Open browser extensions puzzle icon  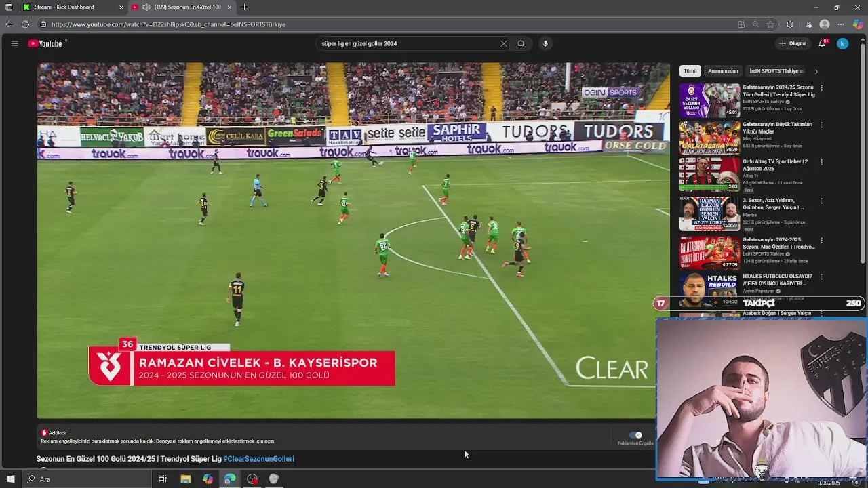(x=790, y=24)
